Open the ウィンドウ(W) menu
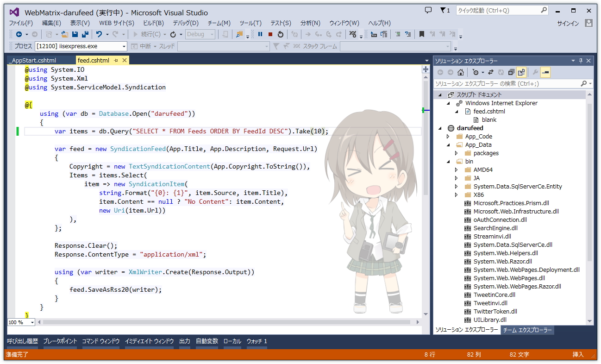Screen dimensions: 601x364 coord(344,23)
